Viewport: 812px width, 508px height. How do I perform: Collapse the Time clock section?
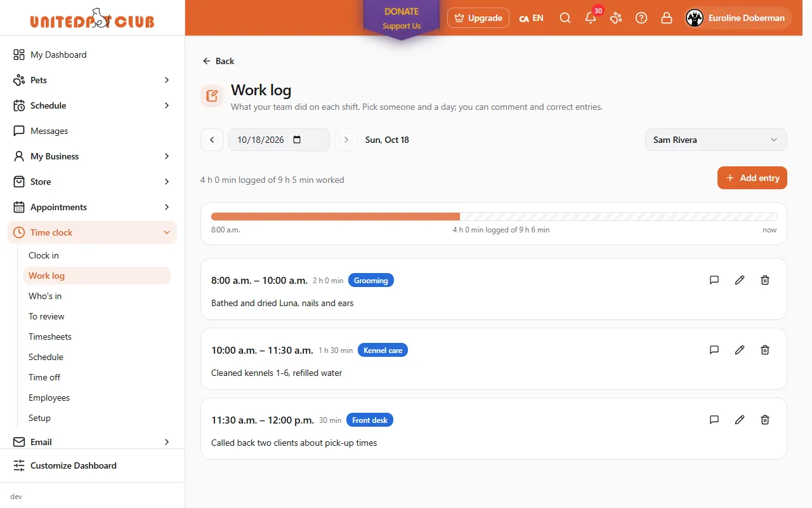tap(92, 232)
